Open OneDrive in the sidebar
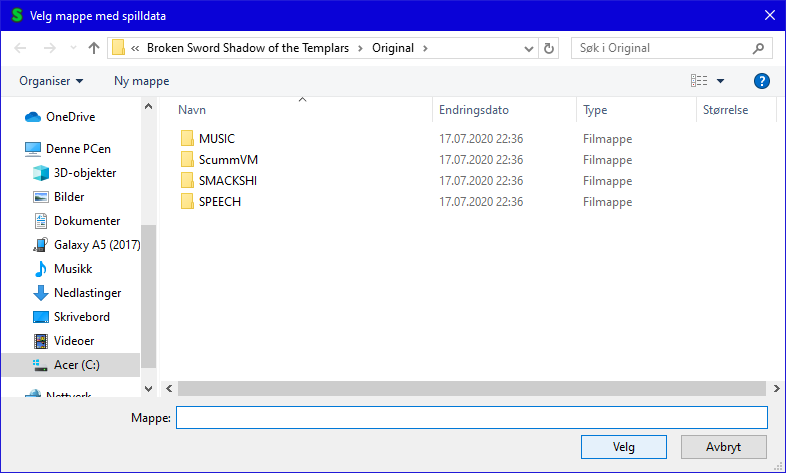Image resolution: width=786 pixels, height=473 pixels. 60,117
